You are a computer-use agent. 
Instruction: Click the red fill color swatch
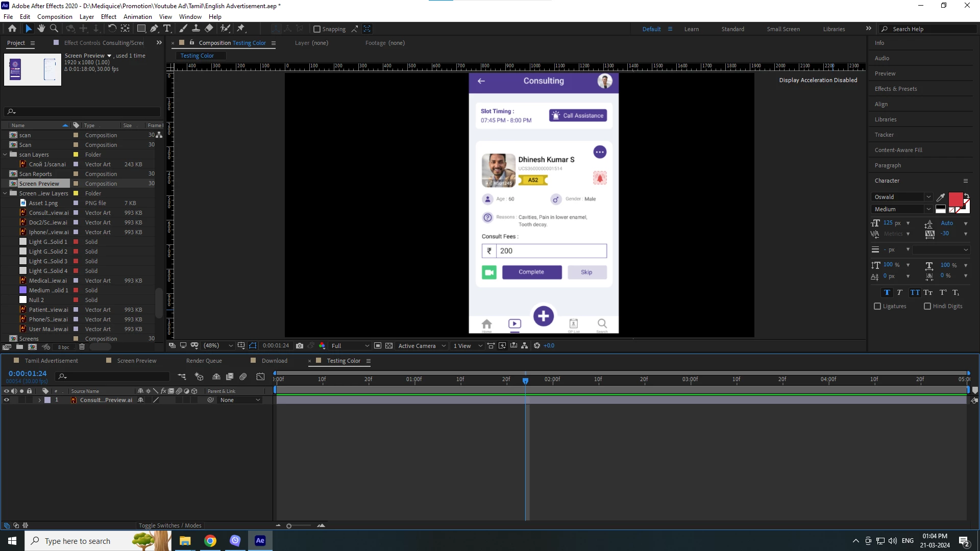955,199
